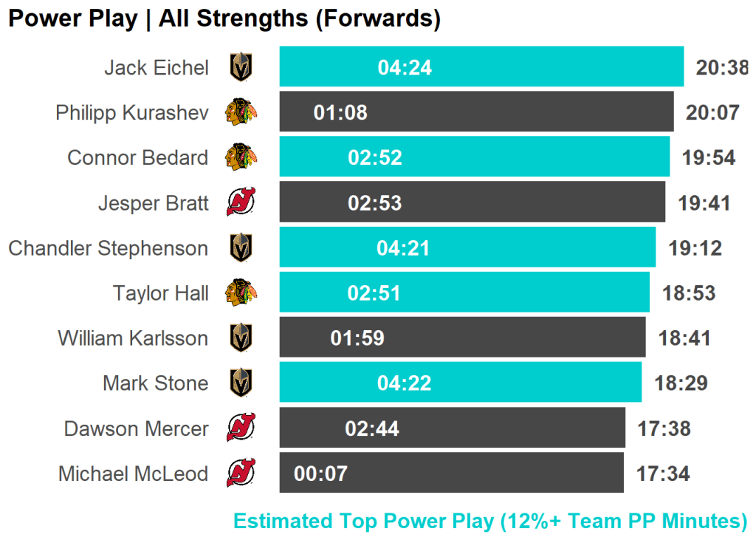Click the Devils logo next to Michael McLeod
Image resolution: width=756 pixels, height=540 pixels.
click(241, 474)
